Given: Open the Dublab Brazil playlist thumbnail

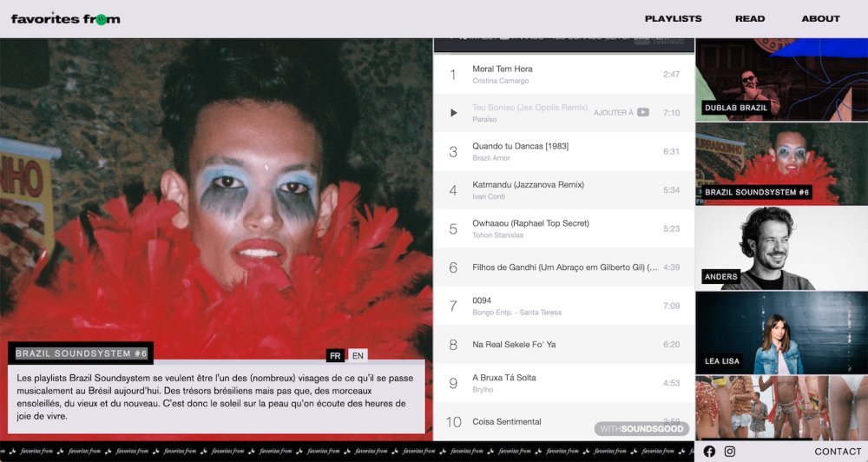Looking at the screenshot, I should (x=781, y=80).
